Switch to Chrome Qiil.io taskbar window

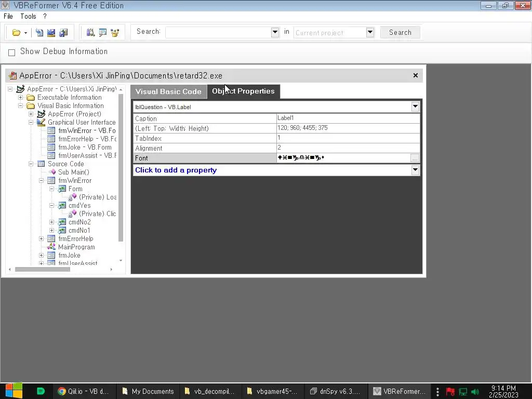click(83, 391)
